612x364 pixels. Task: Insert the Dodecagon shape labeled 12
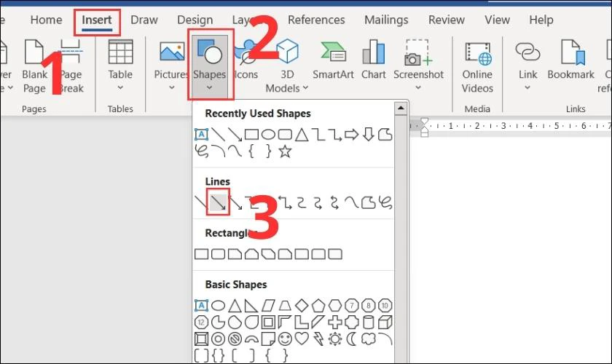pos(201,323)
